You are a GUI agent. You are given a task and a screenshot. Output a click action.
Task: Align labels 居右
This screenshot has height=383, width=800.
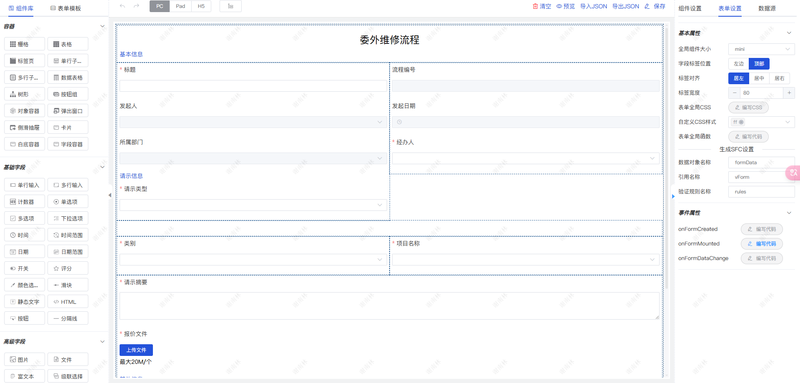(780, 78)
